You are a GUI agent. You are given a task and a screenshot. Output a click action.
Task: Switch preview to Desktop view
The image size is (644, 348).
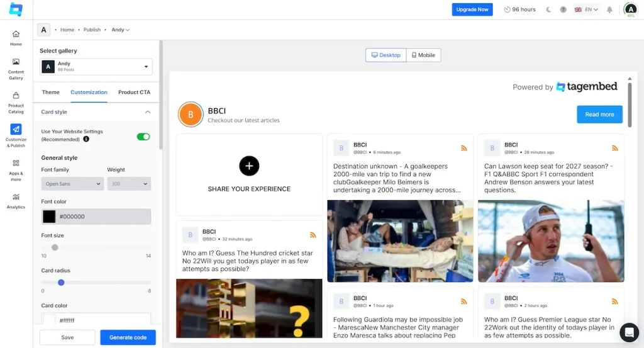pos(386,55)
